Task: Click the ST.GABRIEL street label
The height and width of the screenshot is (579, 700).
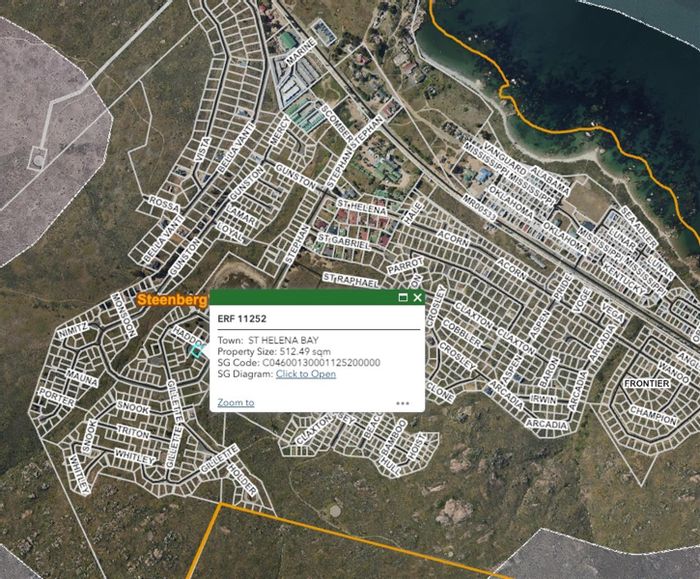Action: (x=344, y=242)
